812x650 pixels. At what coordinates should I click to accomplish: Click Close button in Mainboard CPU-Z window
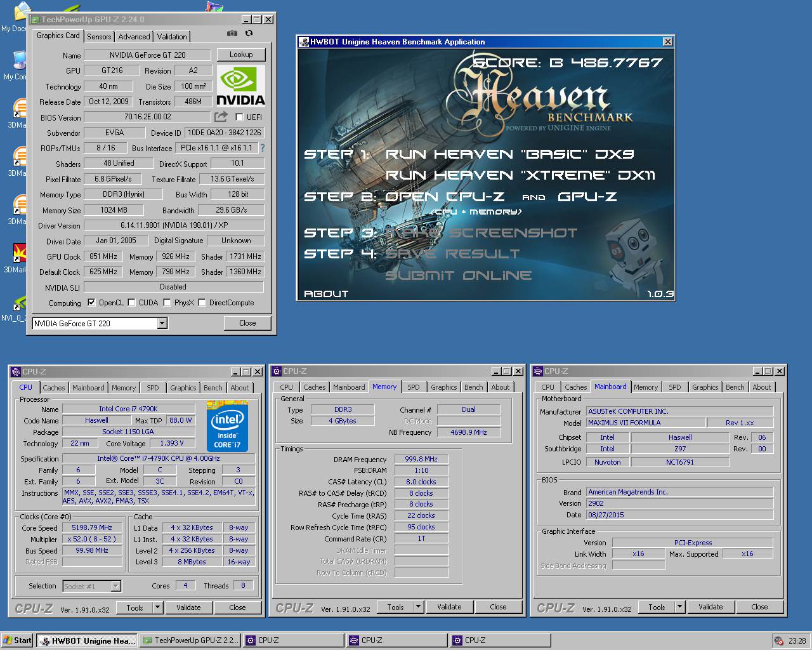759,607
